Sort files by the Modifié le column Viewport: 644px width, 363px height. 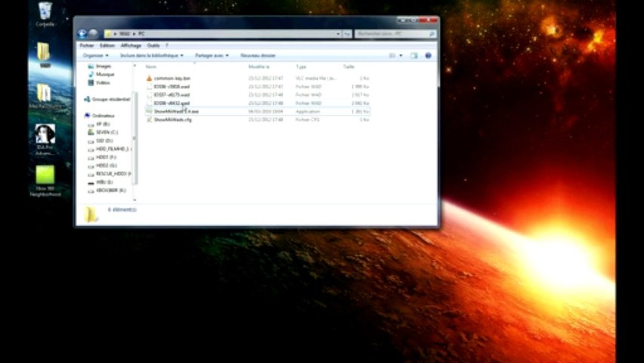click(259, 67)
